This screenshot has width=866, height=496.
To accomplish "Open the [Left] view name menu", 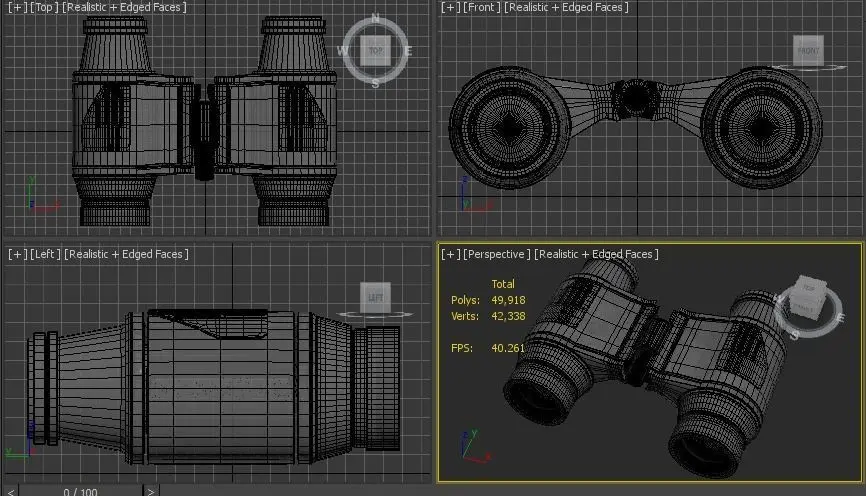I will [45, 254].
